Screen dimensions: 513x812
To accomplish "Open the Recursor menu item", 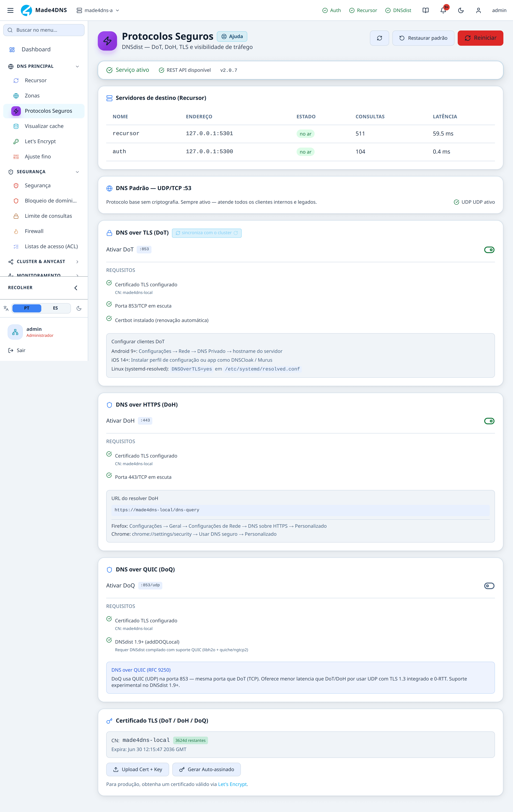I will coord(44,81).
